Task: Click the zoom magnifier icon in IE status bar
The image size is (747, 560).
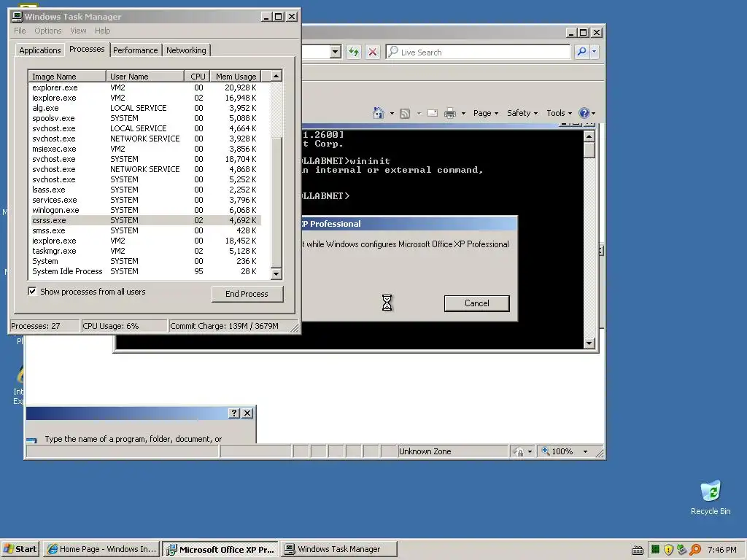Action: (x=546, y=451)
